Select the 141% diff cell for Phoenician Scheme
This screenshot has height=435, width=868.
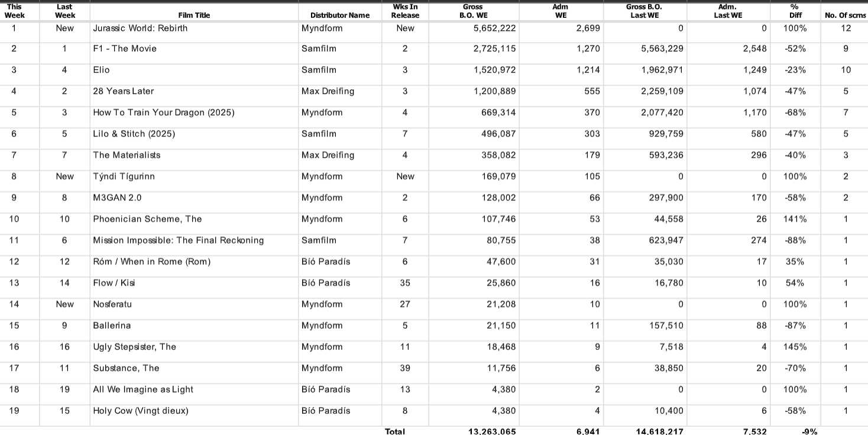(795, 219)
